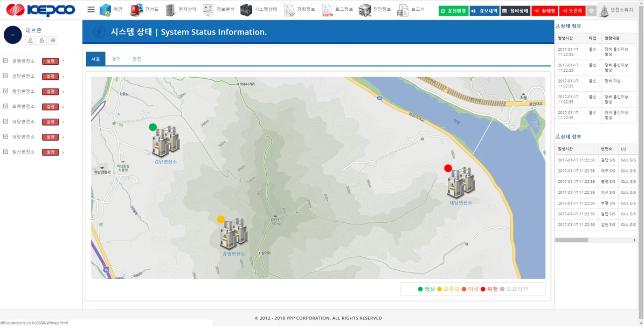Click the red 상태창 button
The height and width of the screenshot is (328, 644).
pos(545,11)
